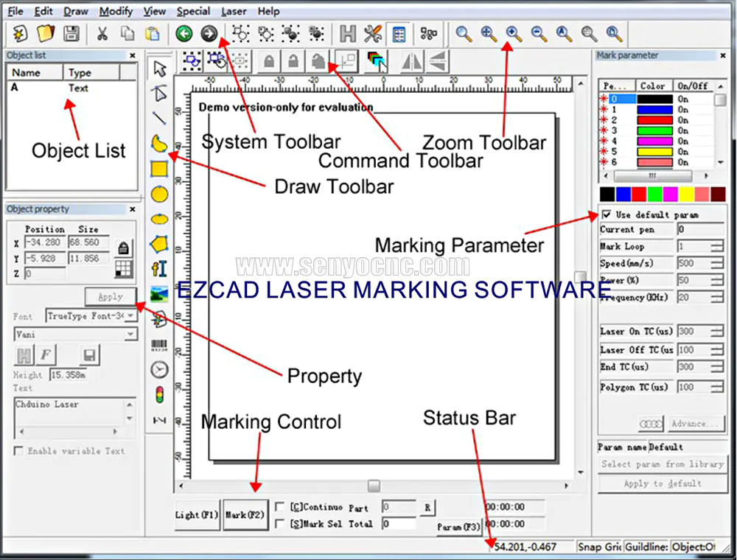Click the Paste clipboard icon
The height and width of the screenshot is (560, 737).
[153, 33]
